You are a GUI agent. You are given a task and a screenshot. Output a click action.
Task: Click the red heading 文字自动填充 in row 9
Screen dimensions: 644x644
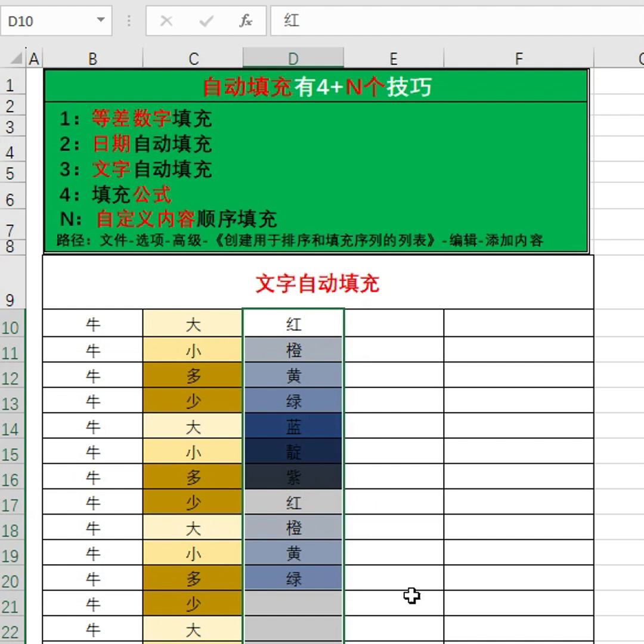click(x=317, y=284)
